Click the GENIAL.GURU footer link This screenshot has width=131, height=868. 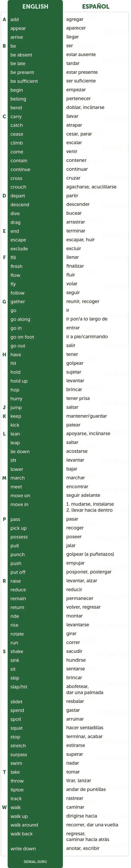[x=35, y=862]
